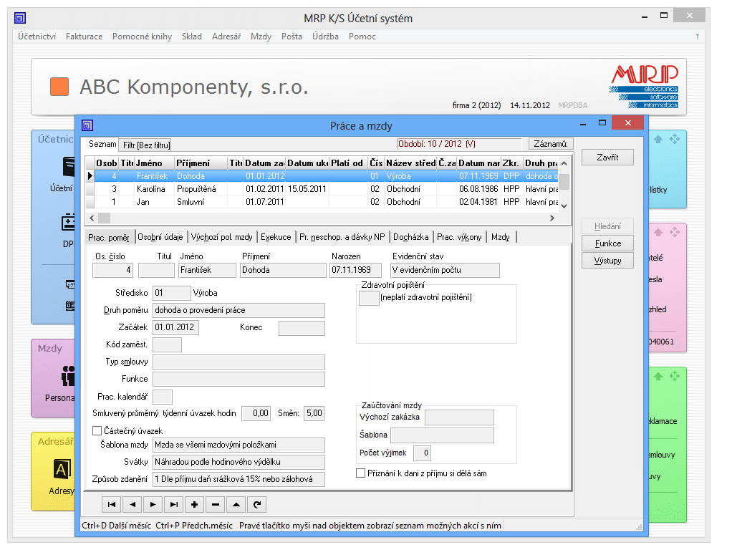The height and width of the screenshot is (560, 737).
Task: Open the Účetnictví menu
Action: (x=37, y=37)
